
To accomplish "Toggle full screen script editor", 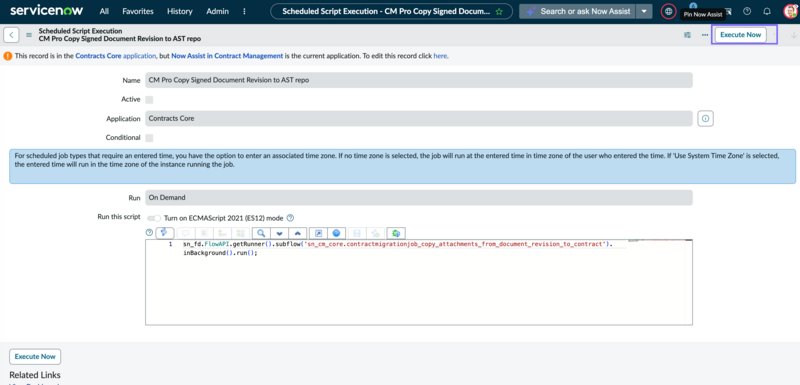I will [x=318, y=233].
